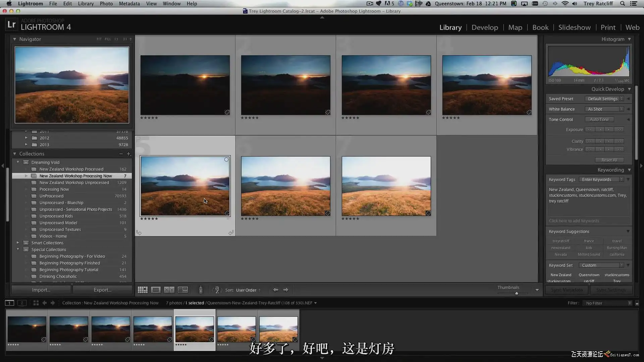The width and height of the screenshot is (644, 362).
Task: Click the Export button
Action: [x=103, y=290]
